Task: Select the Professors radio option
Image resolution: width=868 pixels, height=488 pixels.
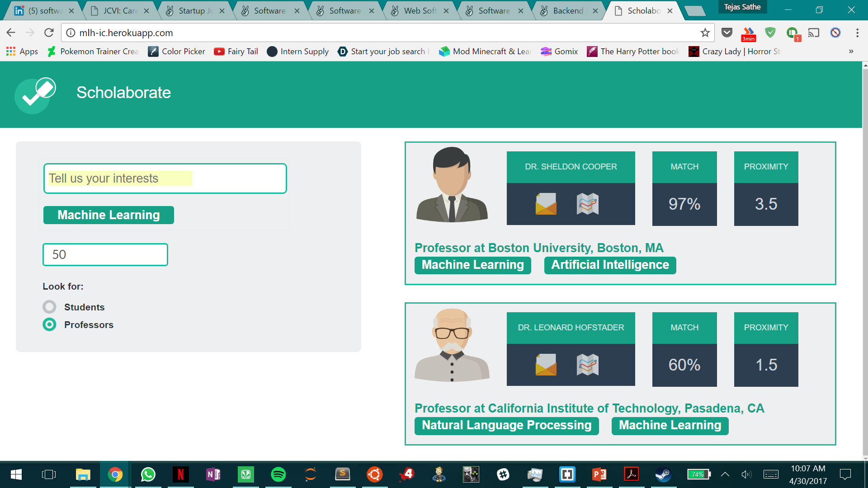Action: point(49,325)
